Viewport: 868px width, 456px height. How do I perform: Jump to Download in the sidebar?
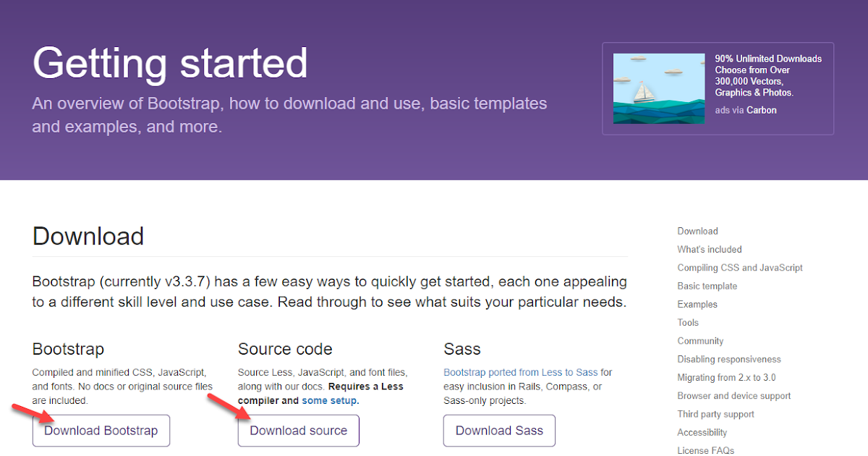point(697,231)
